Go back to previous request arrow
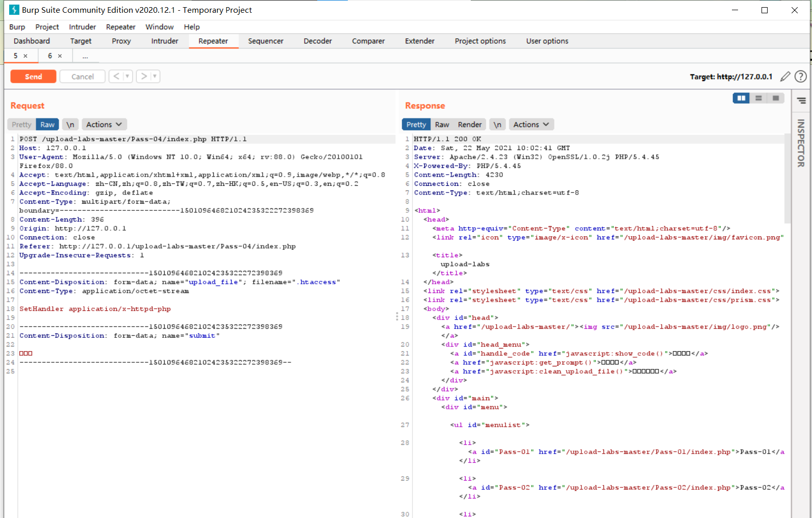The width and height of the screenshot is (812, 518). (x=116, y=77)
